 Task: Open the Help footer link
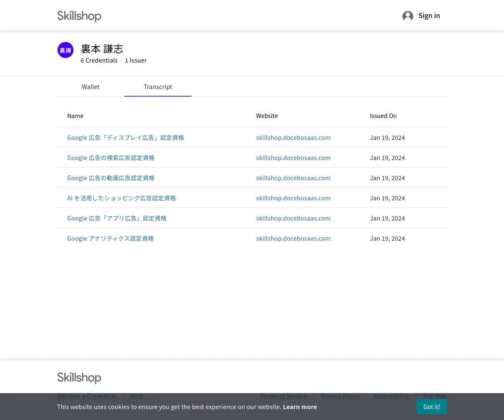(136, 396)
